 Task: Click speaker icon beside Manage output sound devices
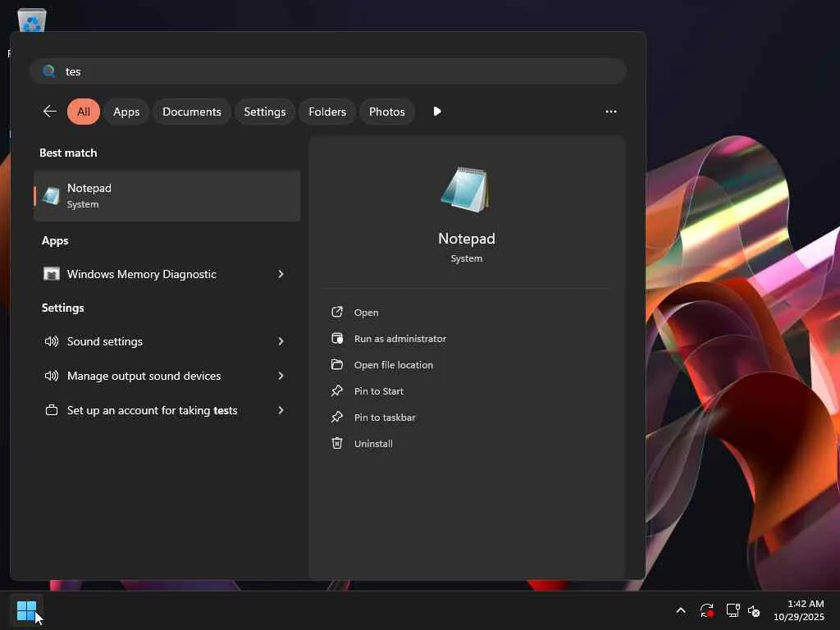pyautogui.click(x=52, y=376)
